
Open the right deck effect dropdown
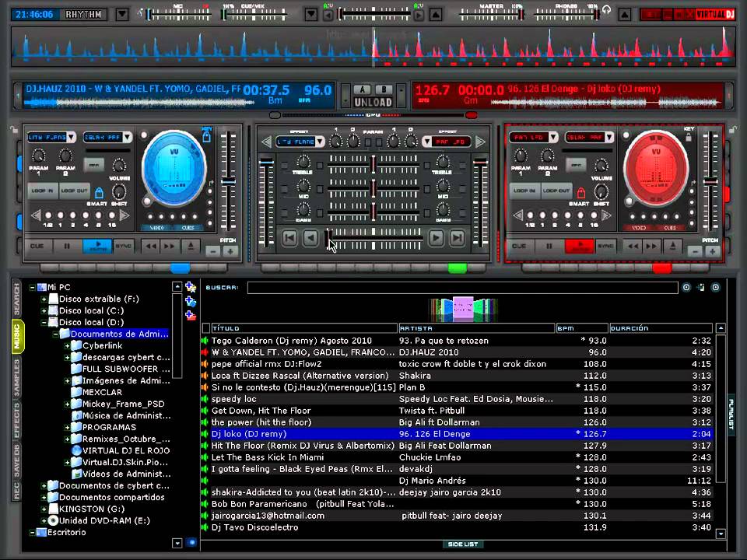point(553,137)
